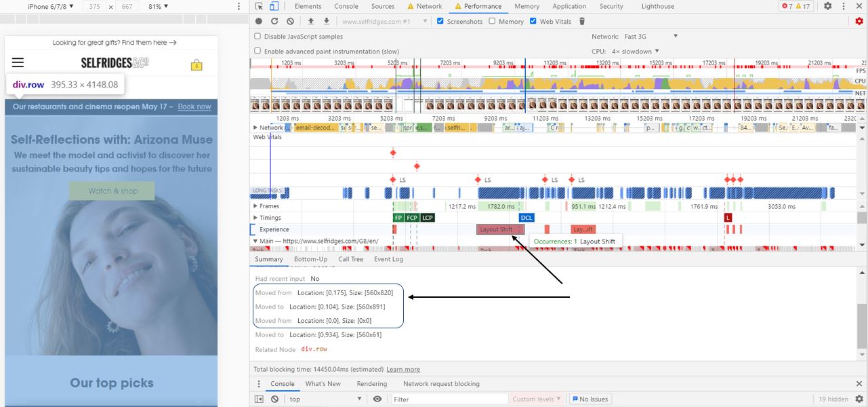The image size is (868, 407).
Task: Open the recording selector www.selfridges.com #1
Action: click(x=384, y=21)
